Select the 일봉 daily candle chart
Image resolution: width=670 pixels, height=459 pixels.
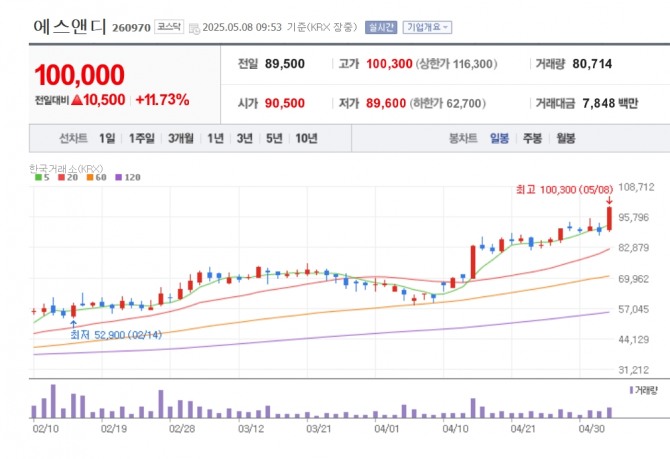pyautogui.click(x=500, y=138)
